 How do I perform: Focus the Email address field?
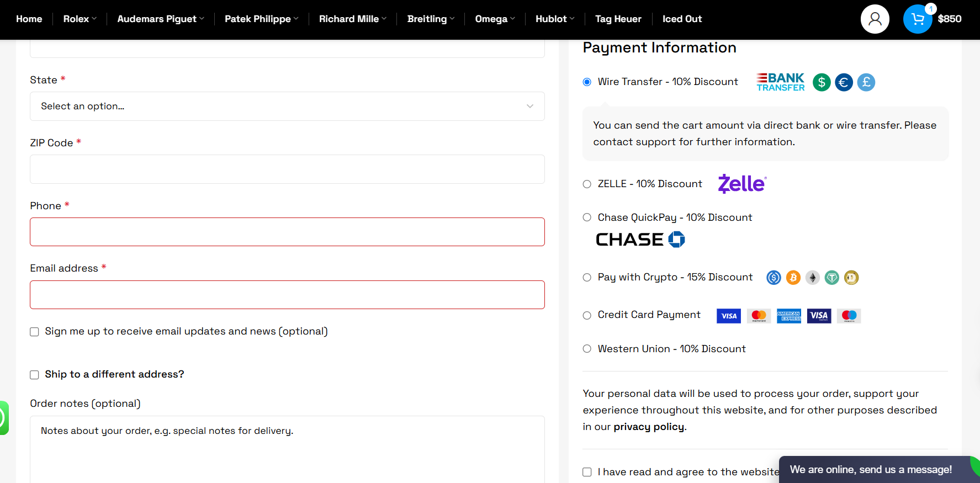pyautogui.click(x=287, y=295)
